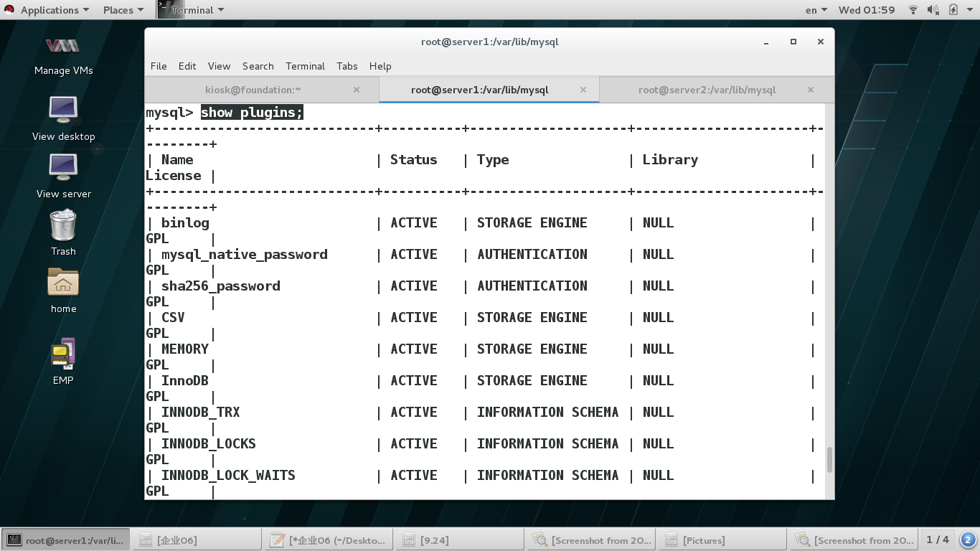980x551 pixels.
Task: Close the root@server1 terminal tab
Action: (x=583, y=90)
